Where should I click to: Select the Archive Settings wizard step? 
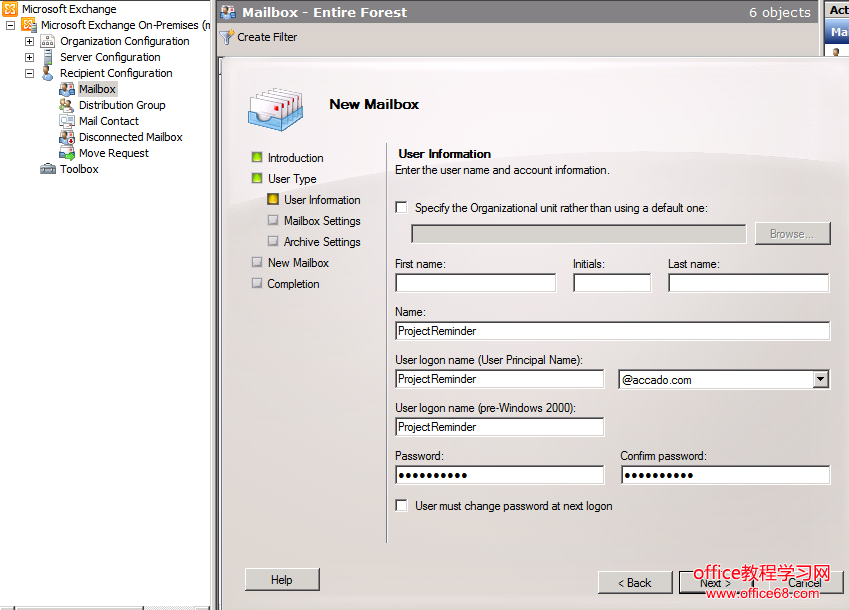pyautogui.click(x=321, y=242)
